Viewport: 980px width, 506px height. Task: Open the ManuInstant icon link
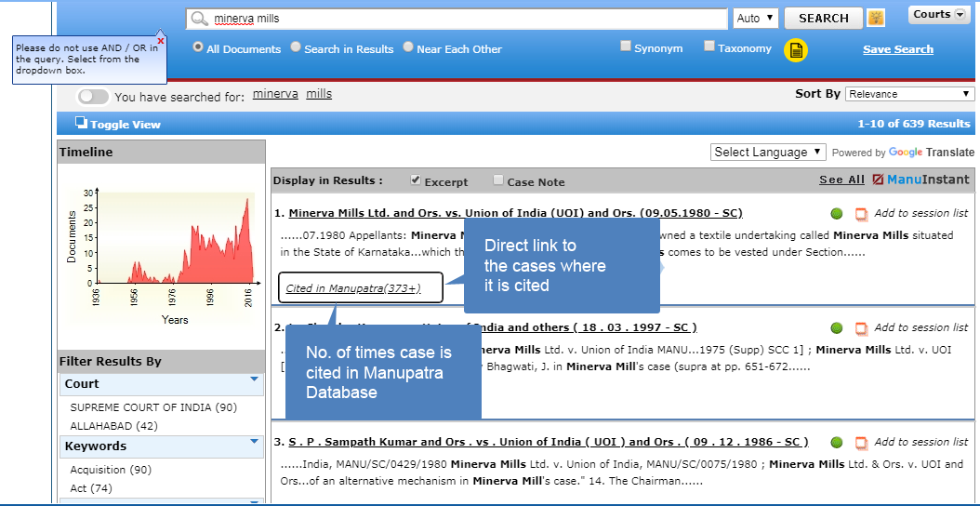[x=879, y=180]
